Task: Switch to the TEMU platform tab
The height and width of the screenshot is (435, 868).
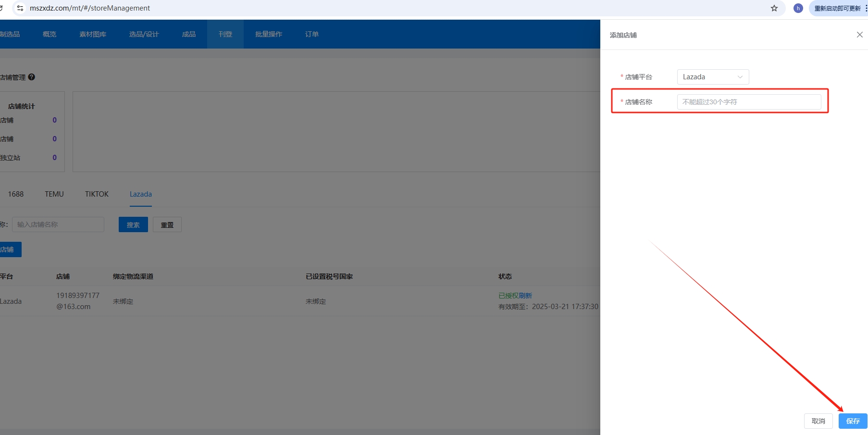Action: pyautogui.click(x=54, y=194)
